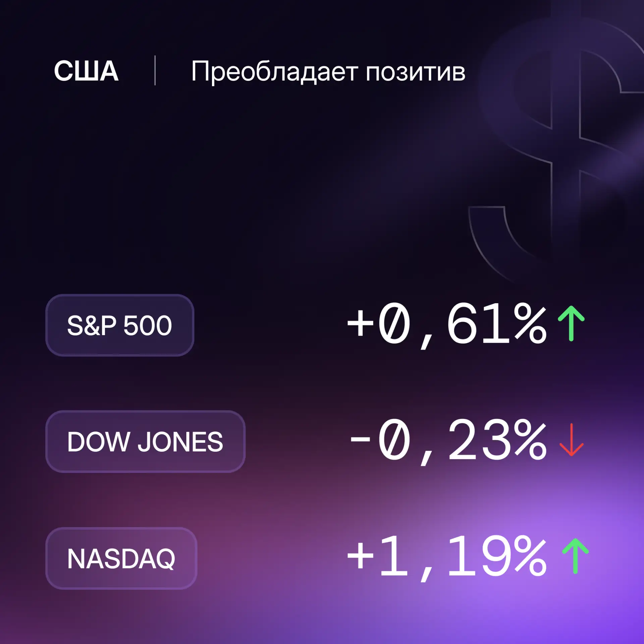Click the slashed zero in +0,61%
Viewport: 644px width, 644px height.
pos(394,323)
